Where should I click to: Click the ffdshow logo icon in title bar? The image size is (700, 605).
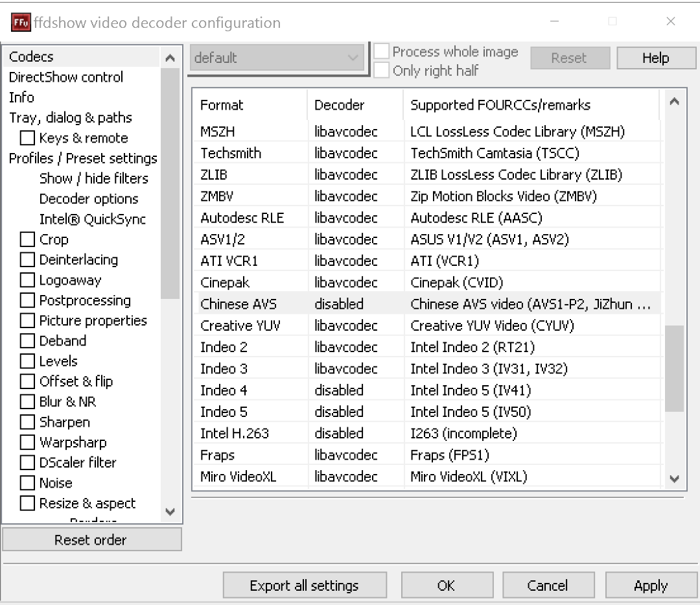click(20, 21)
